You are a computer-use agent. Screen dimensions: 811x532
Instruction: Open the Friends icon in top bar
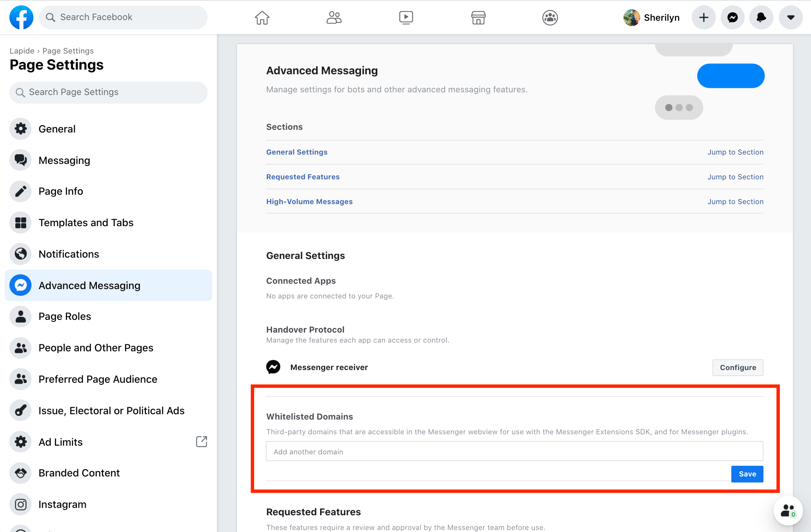point(334,17)
